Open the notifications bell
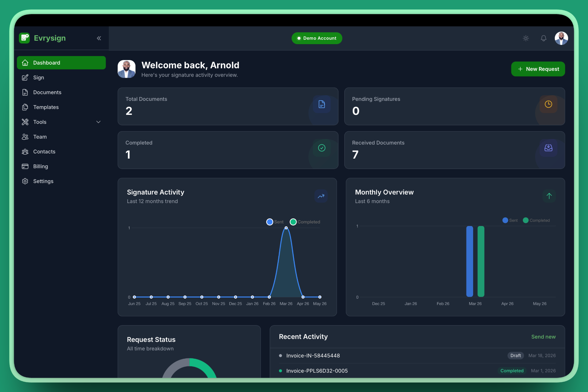Image resolution: width=588 pixels, height=392 pixels. click(x=544, y=38)
